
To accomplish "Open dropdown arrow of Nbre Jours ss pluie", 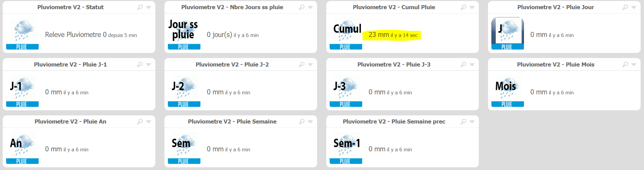I will (x=310, y=7).
